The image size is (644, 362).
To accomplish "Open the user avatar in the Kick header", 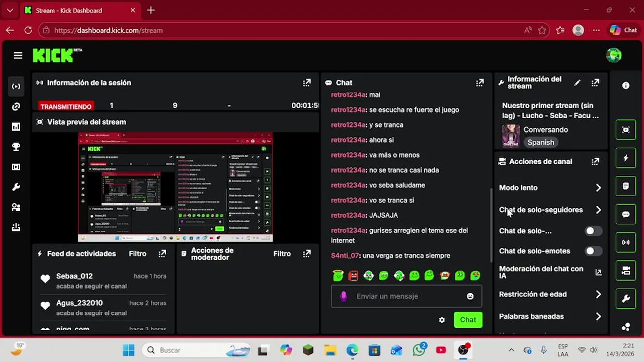I will click(614, 55).
